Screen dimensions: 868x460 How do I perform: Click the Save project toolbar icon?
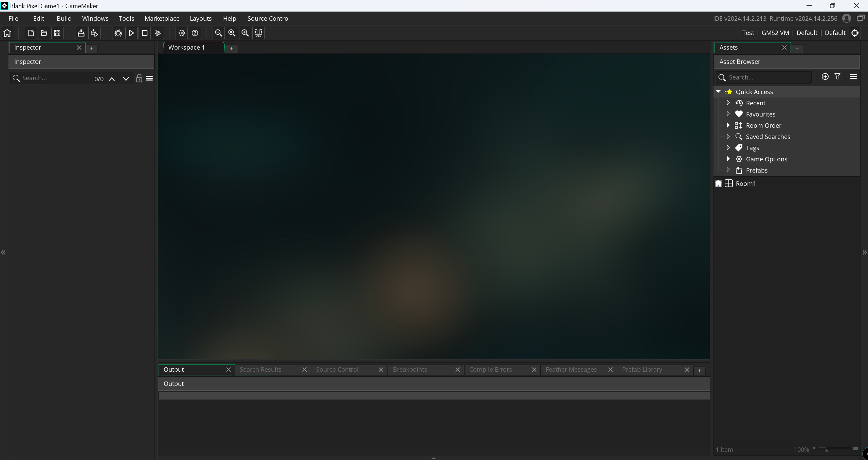tap(57, 33)
